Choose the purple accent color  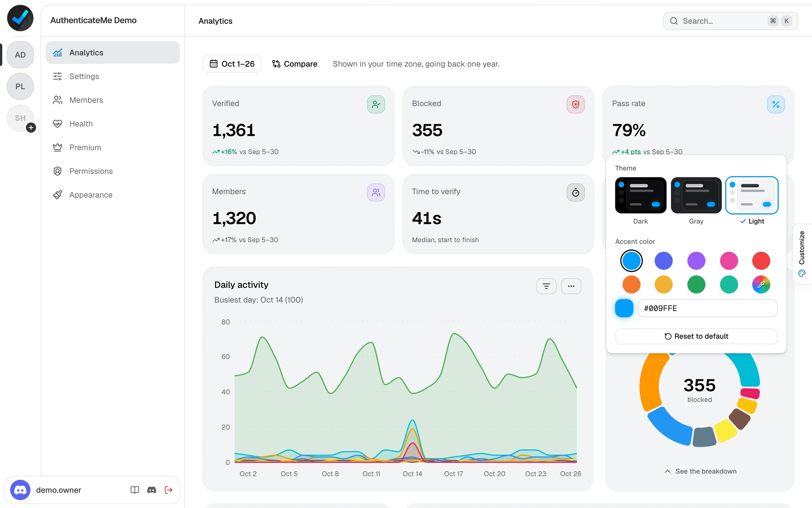point(696,261)
